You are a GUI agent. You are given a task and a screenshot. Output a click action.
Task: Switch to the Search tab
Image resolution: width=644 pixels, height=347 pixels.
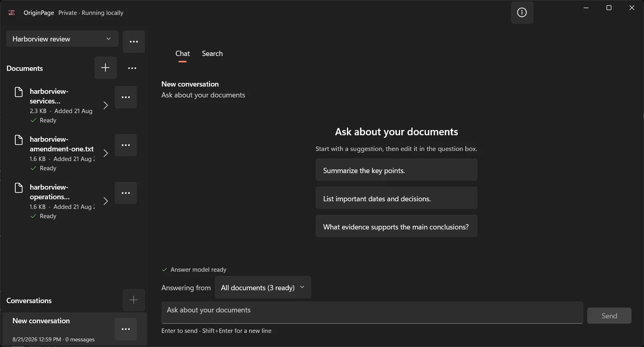[x=212, y=54]
